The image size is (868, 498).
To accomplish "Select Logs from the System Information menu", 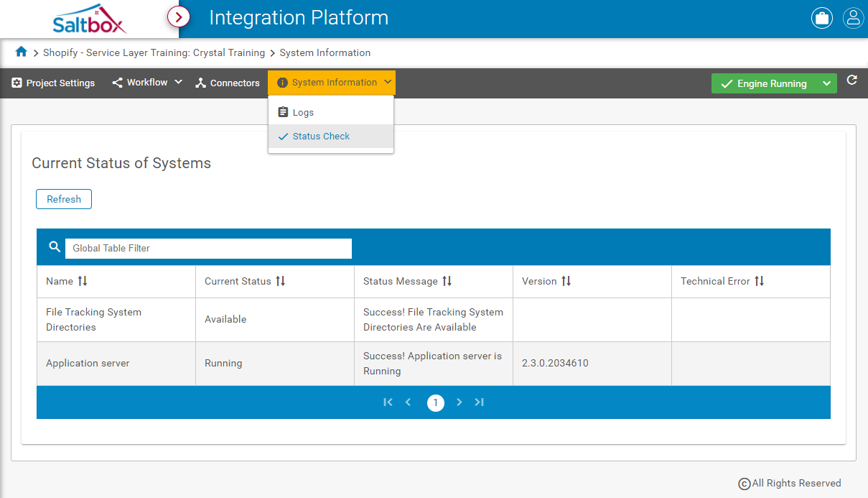I will 331,112.
